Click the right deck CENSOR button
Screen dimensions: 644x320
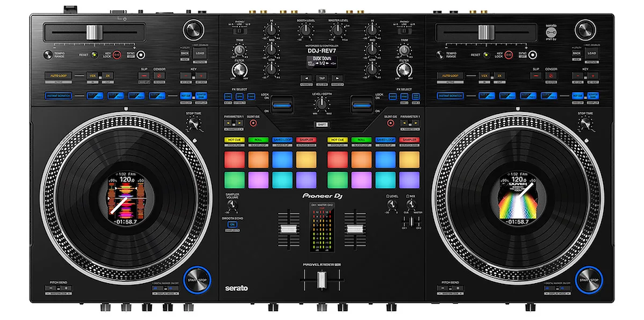point(551,76)
